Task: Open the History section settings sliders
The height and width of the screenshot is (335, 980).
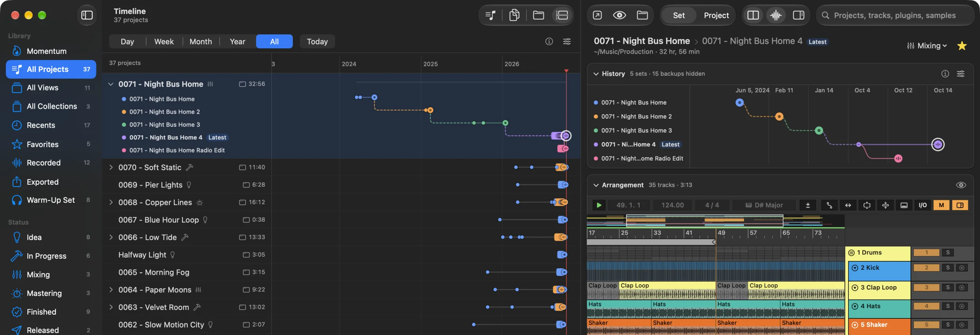Action: pyautogui.click(x=961, y=74)
